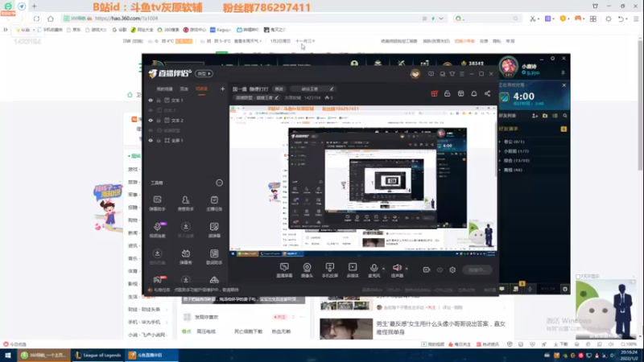Open the red gift box icon
644x362 pixels.
tap(434, 93)
